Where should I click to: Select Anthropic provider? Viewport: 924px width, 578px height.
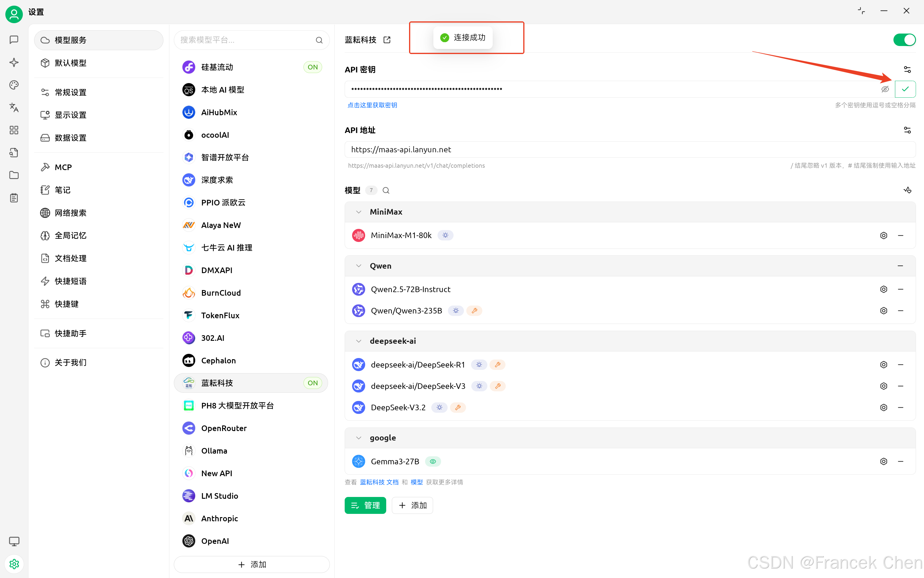tap(251, 518)
